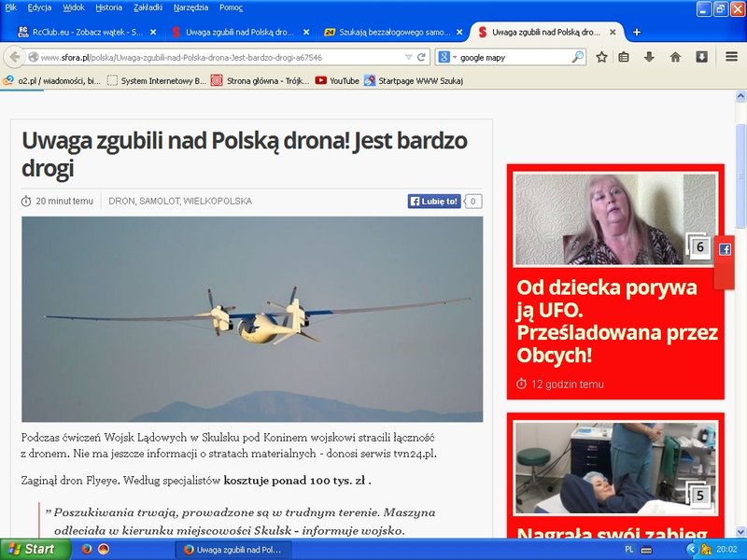This screenshot has height=560, width=747.
Task: Click the magnifier search icon
Action: pyautogui.click(x=577, y=57)
